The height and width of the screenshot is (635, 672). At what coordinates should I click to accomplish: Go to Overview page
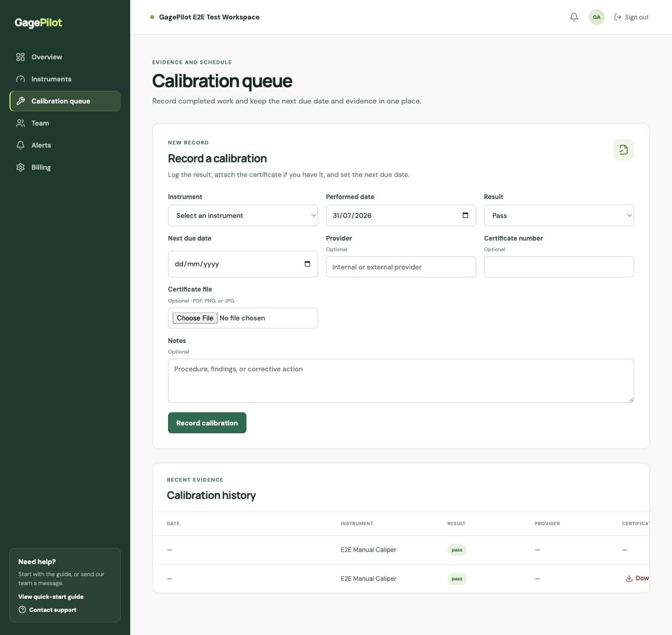[65, 57]
